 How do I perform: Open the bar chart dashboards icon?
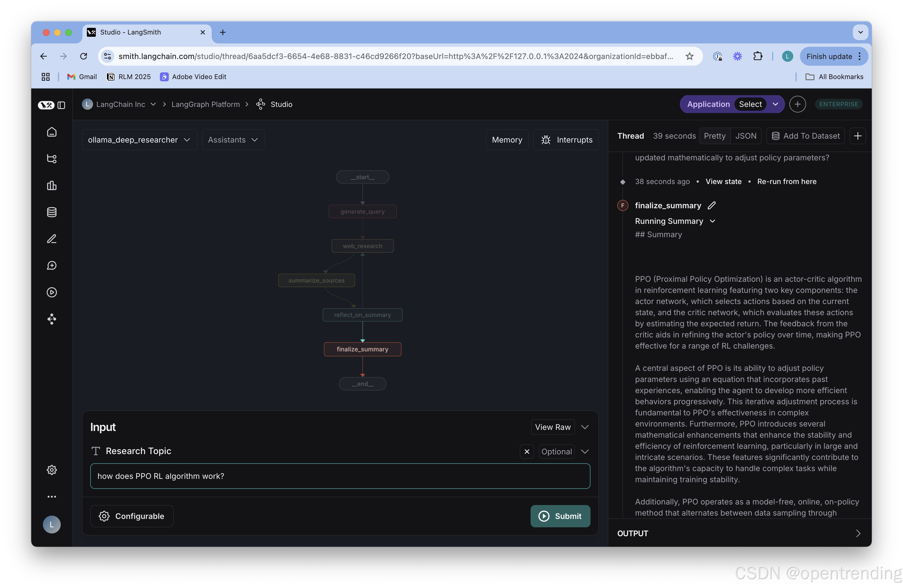click(x=52, y=185)
